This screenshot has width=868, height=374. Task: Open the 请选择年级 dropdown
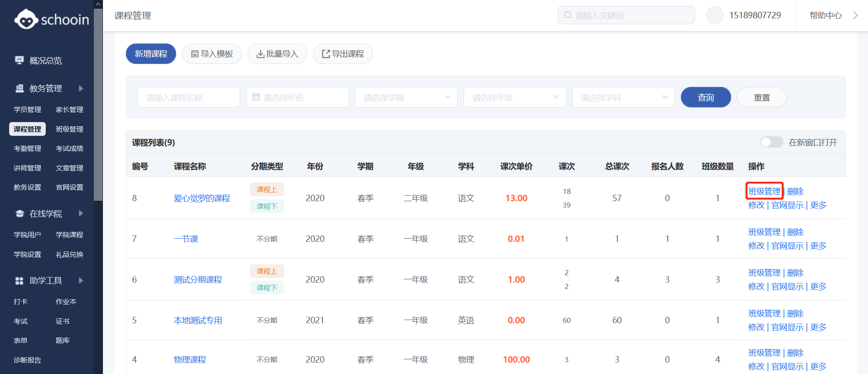click(x=515, y=97)
